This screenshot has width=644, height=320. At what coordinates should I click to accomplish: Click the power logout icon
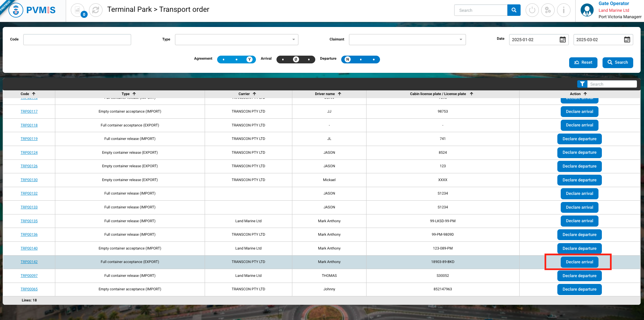pyautogui.click(x=532, y=10)
